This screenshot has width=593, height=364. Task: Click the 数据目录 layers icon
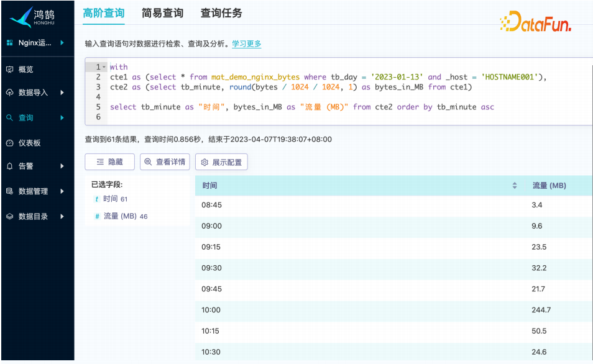point(9,216)
